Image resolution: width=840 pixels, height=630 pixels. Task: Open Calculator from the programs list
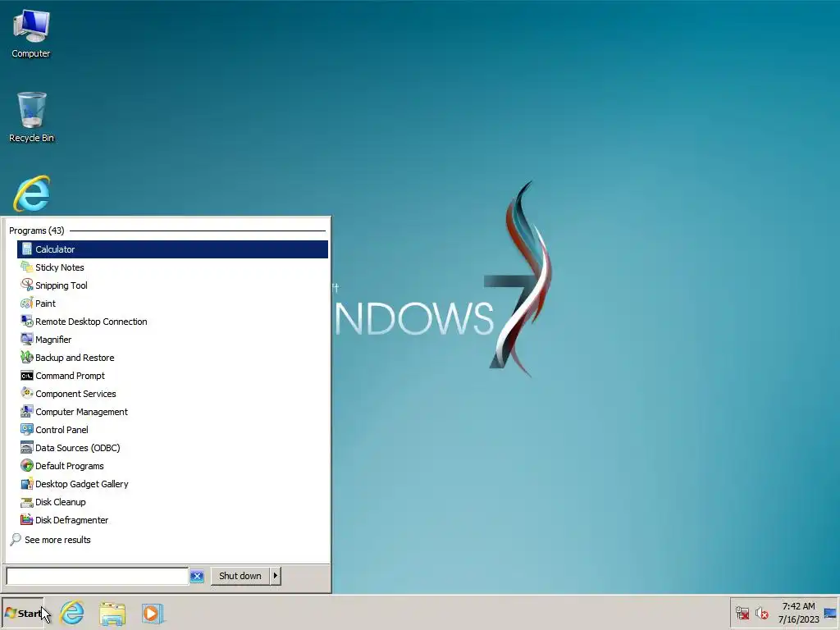click(172, 249)
